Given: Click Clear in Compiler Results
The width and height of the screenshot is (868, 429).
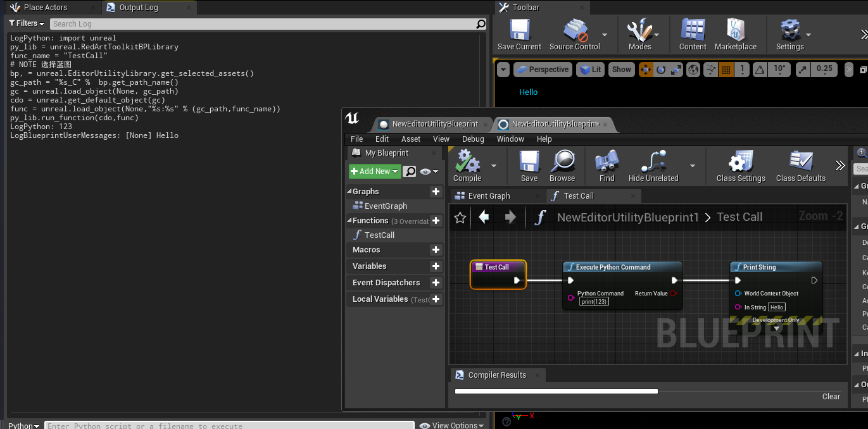Looking at the screenshot, I should pyautogui.click(x=831, y=397).
